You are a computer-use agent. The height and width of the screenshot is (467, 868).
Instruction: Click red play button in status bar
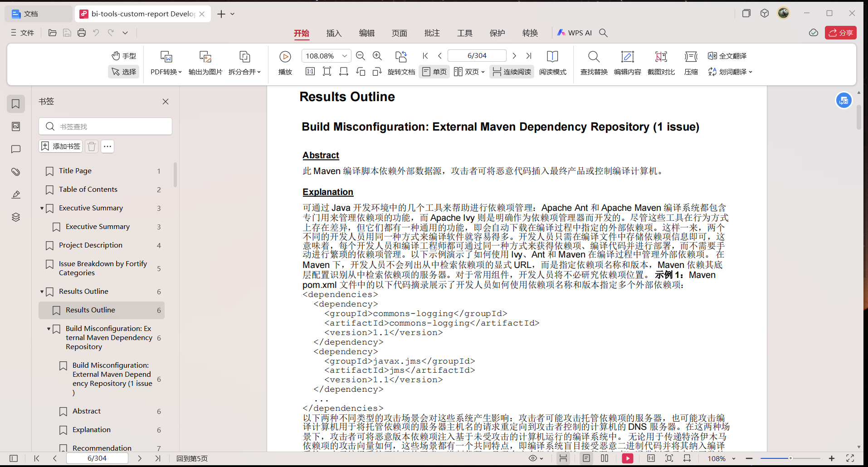[628, 458]
